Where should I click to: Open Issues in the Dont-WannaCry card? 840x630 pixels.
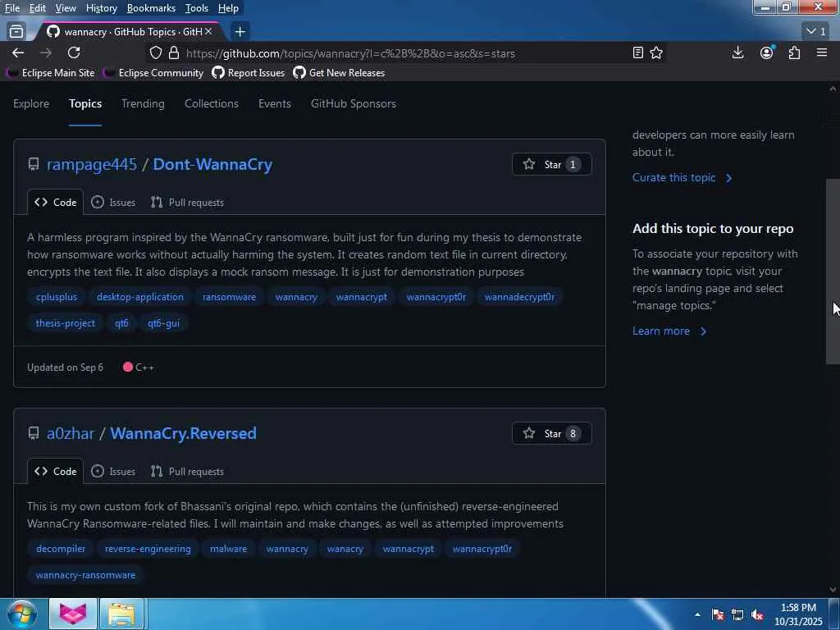click(113, 203)
